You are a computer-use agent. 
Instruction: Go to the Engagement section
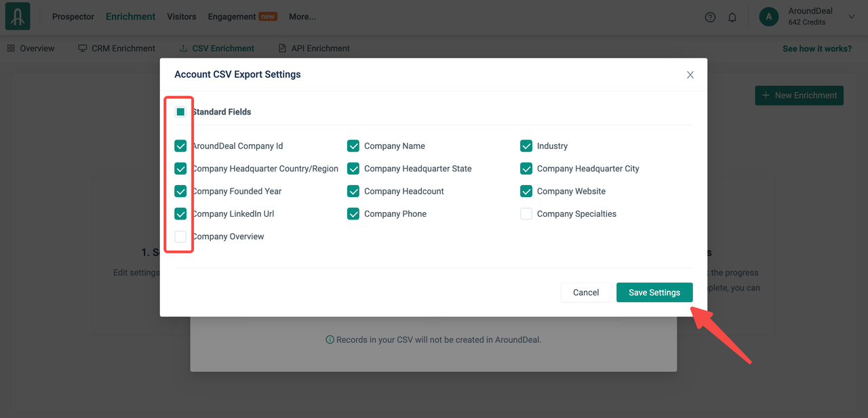click(x=232, y=17)
